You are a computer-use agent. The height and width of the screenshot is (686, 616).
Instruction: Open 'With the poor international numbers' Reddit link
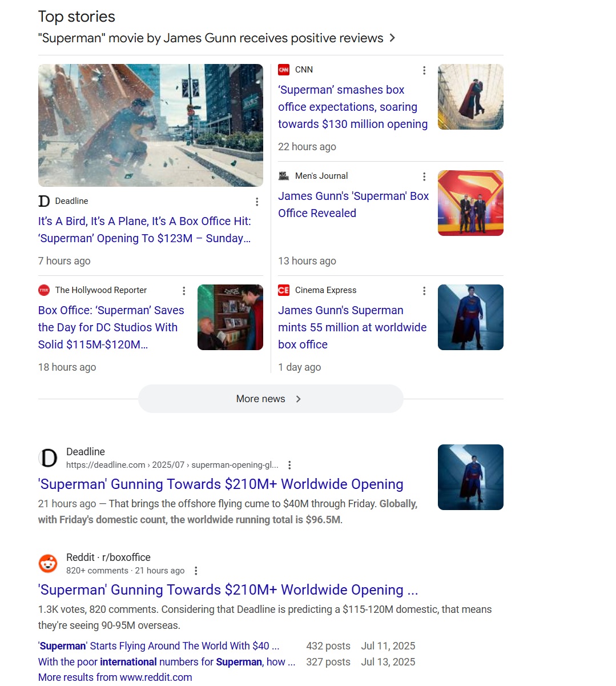(167, 662)
